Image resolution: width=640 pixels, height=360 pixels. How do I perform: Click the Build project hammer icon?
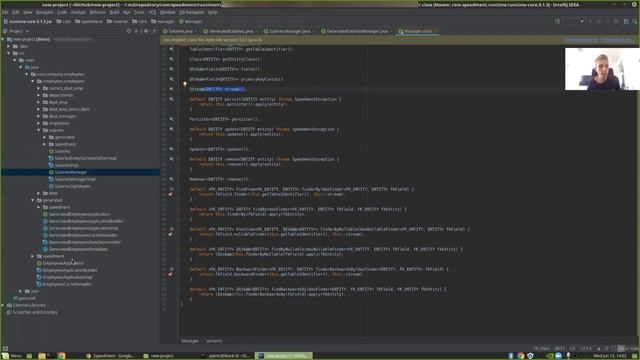(557, 21)
